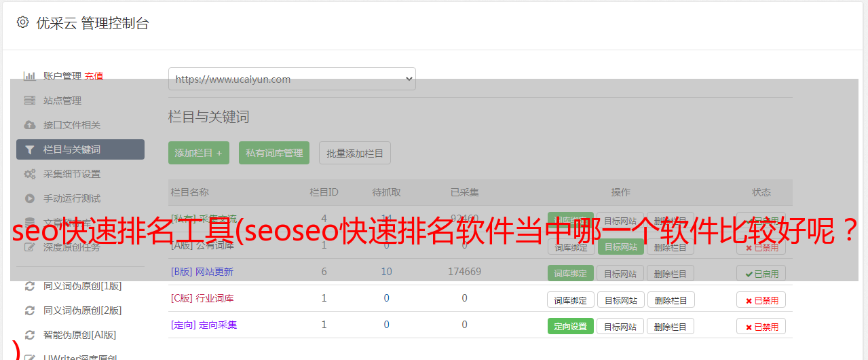Viewport: 868px width, 360px height.
Task: Click the edit icon beside 深度原创任务
Action: pyautogui.click(x=29, y=247)
